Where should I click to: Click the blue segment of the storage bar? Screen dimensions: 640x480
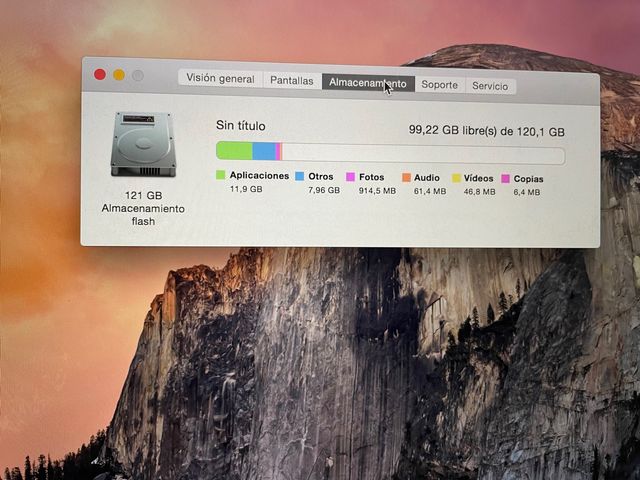tap(264, 151)
